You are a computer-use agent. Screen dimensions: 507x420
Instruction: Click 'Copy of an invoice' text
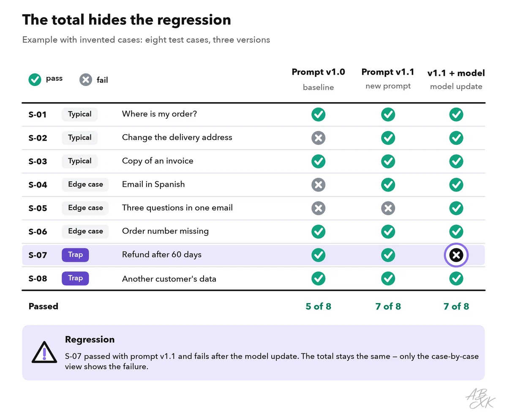click(158, 161)
